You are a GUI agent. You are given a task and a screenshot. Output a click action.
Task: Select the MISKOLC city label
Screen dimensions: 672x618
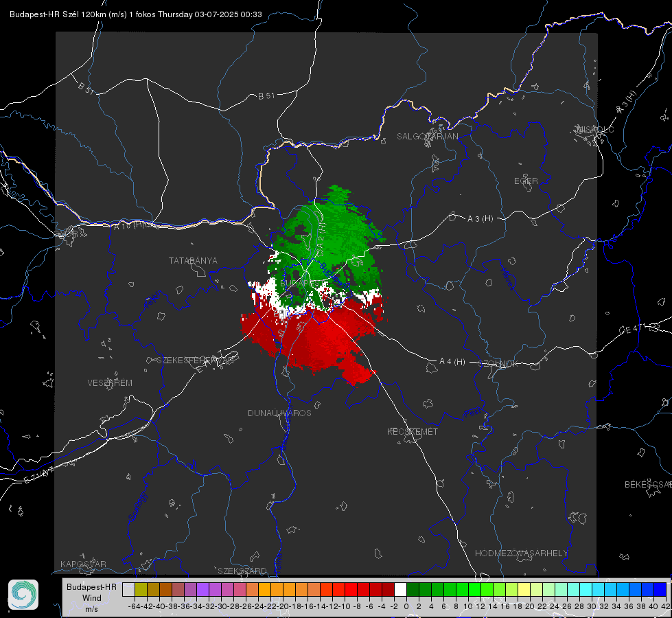(595, 130)
